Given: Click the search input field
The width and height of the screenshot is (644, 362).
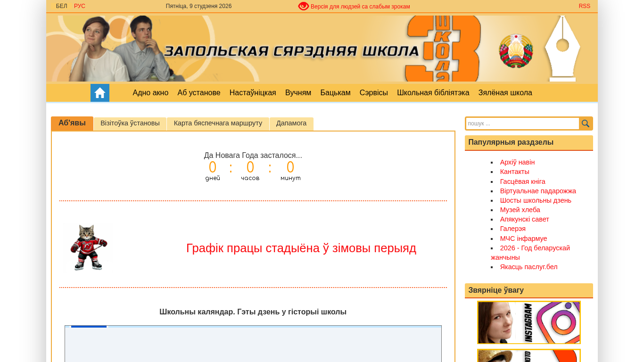Looking at the screenshot, I should tap(522, 123).
